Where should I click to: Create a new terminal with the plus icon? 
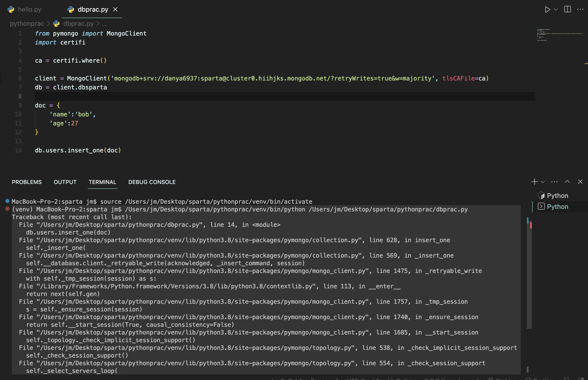pyautogui.click(x=534, y=182)
